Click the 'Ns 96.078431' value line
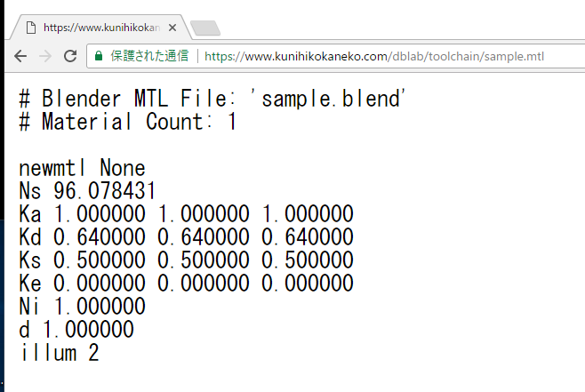Screen dimensions: 585x392 point(87,191)
